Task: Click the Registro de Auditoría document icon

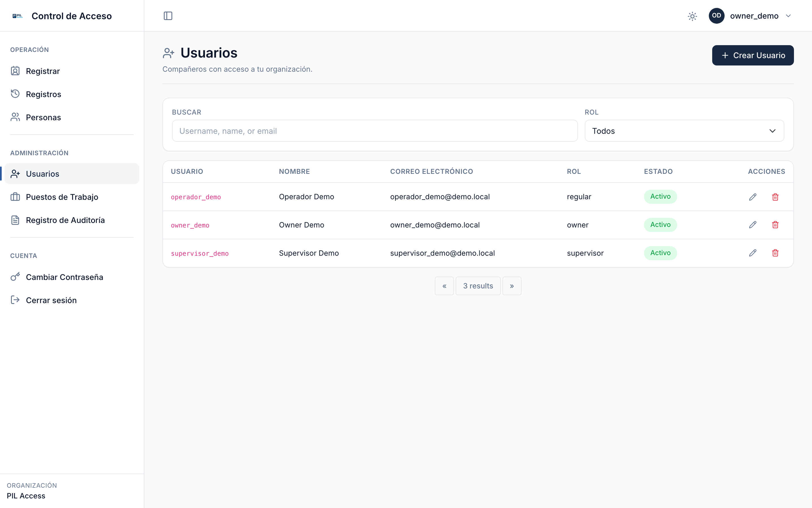Action: pyautogui.click(x=15, y=220)
